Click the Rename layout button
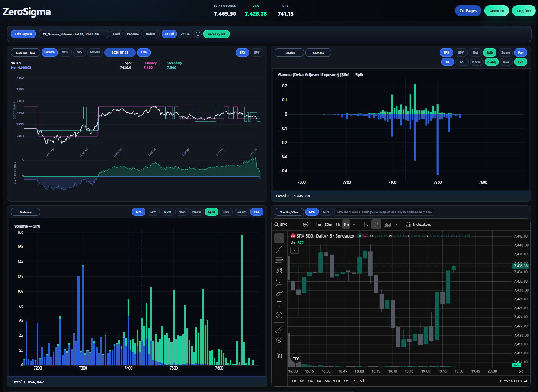The height and width of the screenshot is (392, 538). (x=133, y=34)
